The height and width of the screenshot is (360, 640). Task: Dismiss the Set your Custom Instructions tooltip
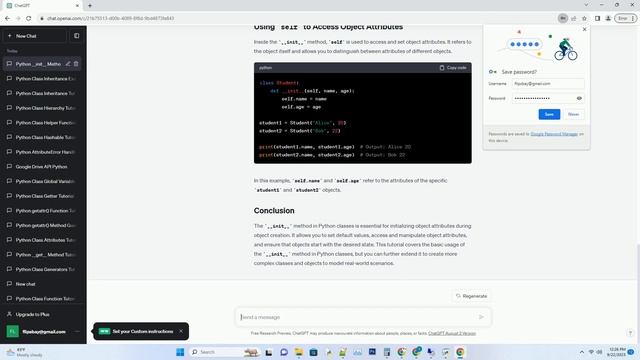(x=181, y=331)
